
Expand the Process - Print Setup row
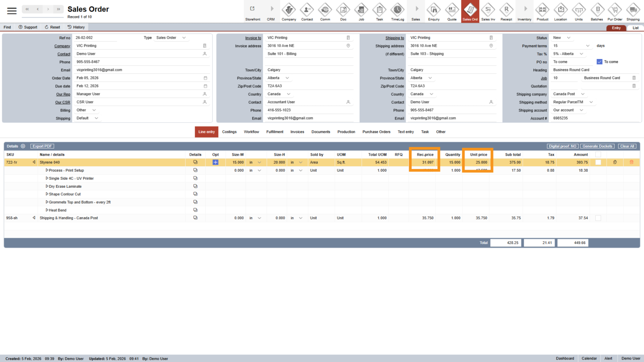pyautogui.click(x=47, y=170)
